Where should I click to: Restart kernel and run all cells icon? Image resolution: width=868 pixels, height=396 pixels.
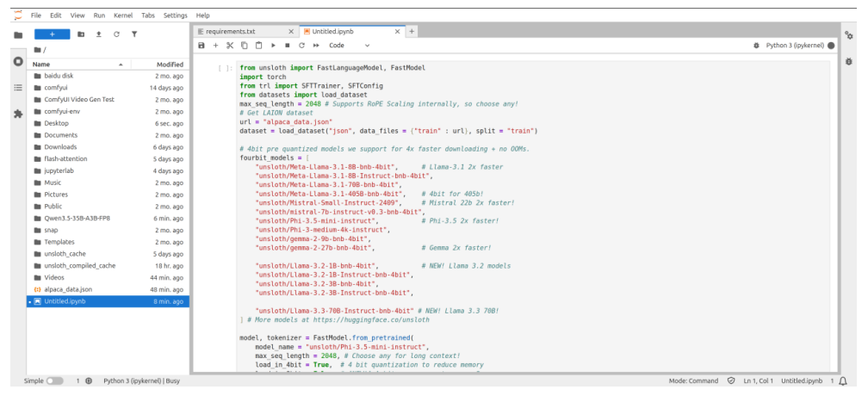pos(316,46)
